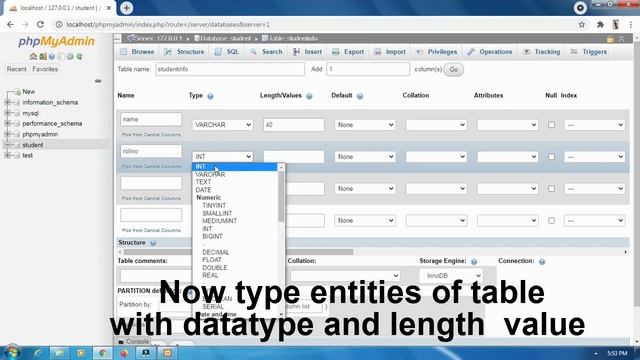The width and height of the screenshot is (640, 360).
Task: Click the Storage Engine help icon
Action: click(x=474, y=261)
